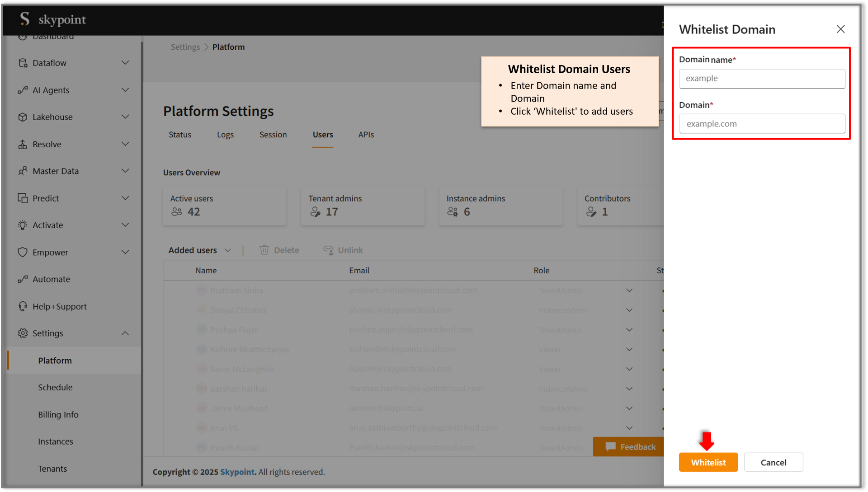This screenshot has height=492, width=868.
Task: Open the APIs tab in Platform Settings
Action: pos(366,134)
